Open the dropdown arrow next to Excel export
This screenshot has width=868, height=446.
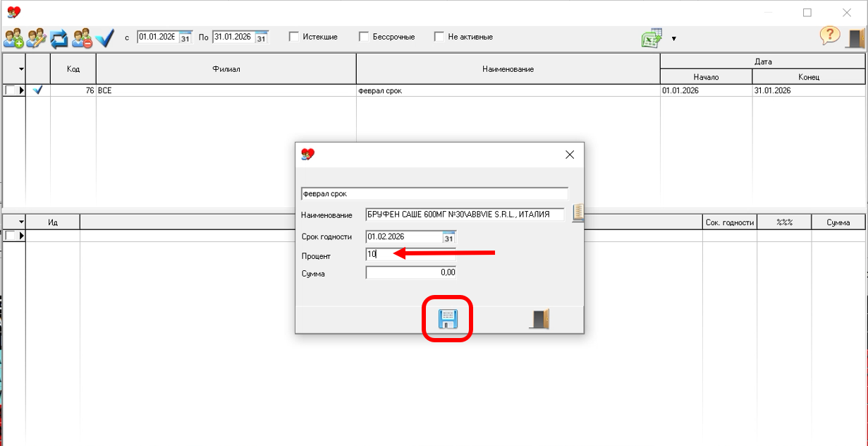pyautogui.click(x=673, y=39)
